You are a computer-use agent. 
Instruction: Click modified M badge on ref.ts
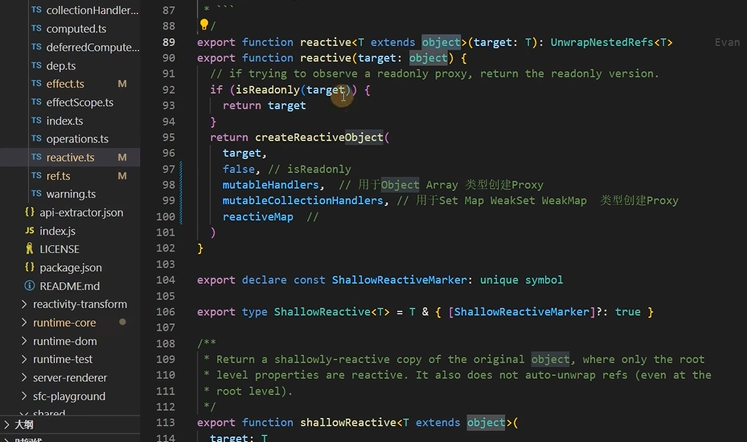[122, 176]
